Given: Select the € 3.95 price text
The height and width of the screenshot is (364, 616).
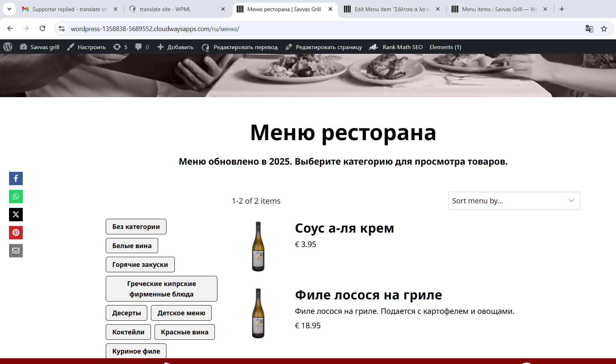Looking at the screenshot, I should pos(305,244).
